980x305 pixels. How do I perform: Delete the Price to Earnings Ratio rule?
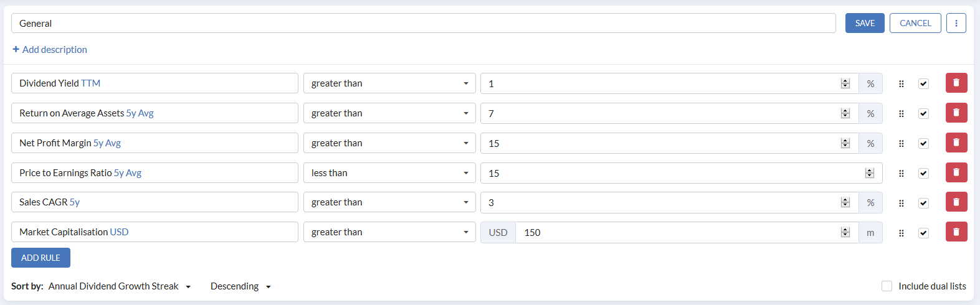[956, 172]
